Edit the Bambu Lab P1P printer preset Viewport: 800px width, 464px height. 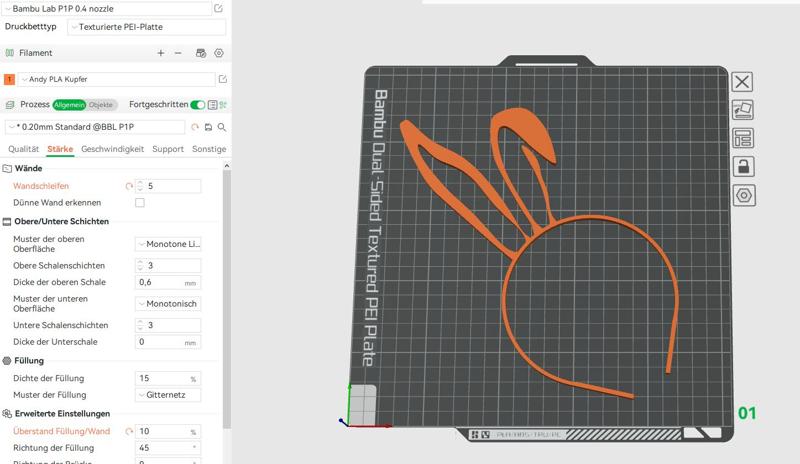[x=218, y=8]
